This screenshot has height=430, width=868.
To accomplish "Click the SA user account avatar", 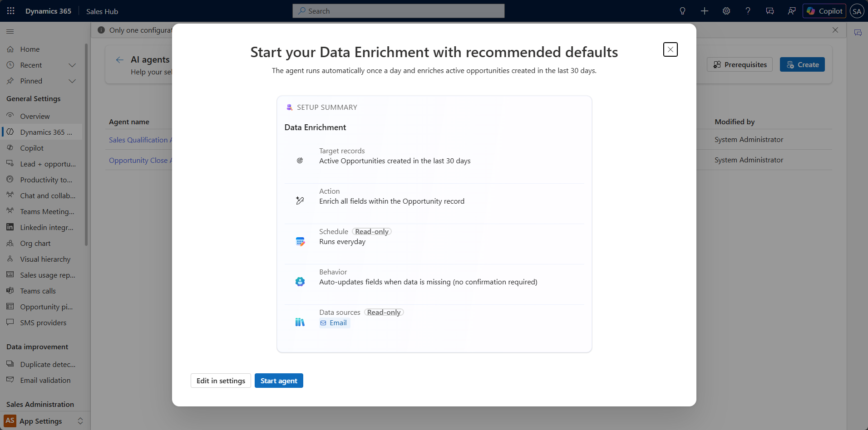I will pos(857,11).
